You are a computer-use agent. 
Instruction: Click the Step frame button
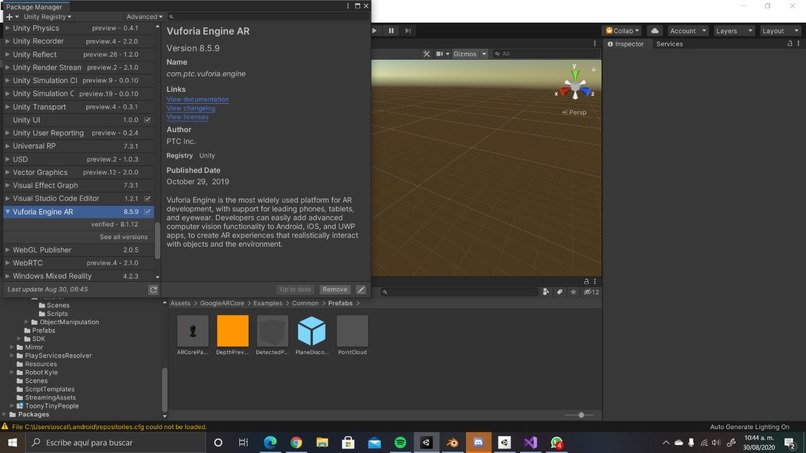point(408,31)
